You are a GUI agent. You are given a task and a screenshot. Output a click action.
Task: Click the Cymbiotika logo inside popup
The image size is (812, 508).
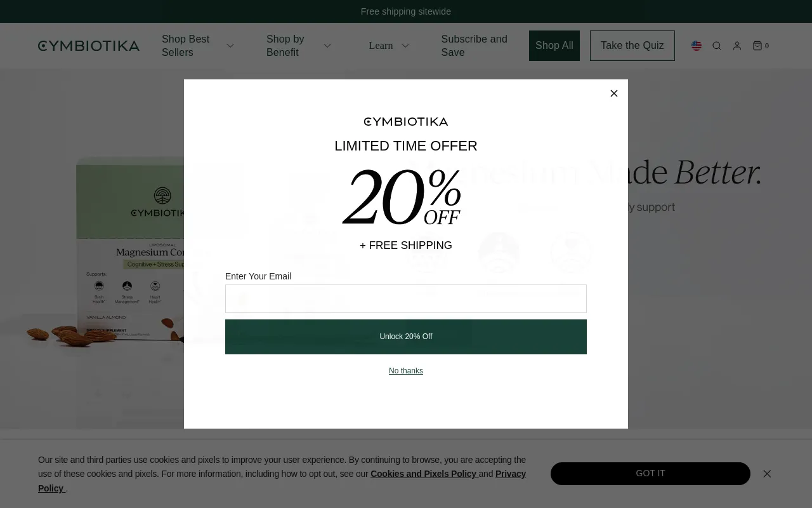(406, 121)
